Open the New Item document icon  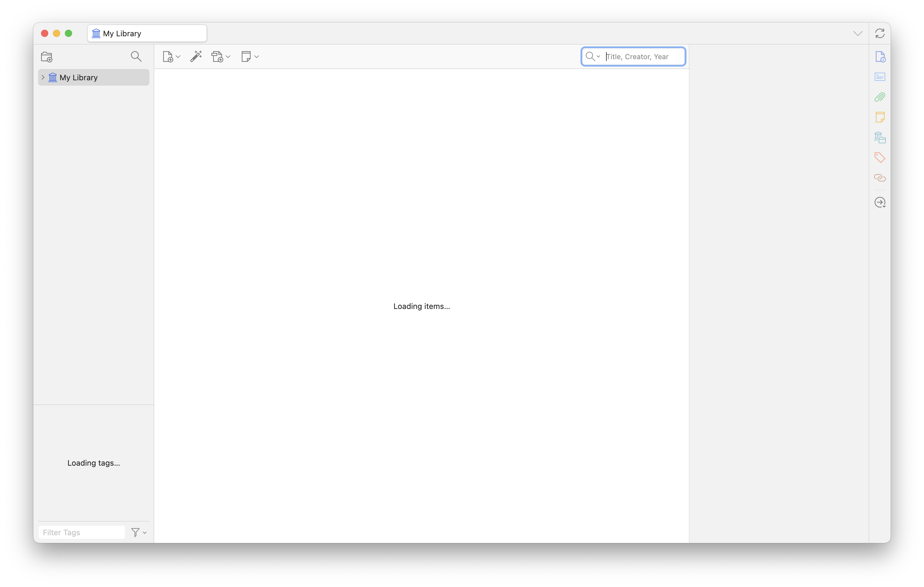coord(168,57)
